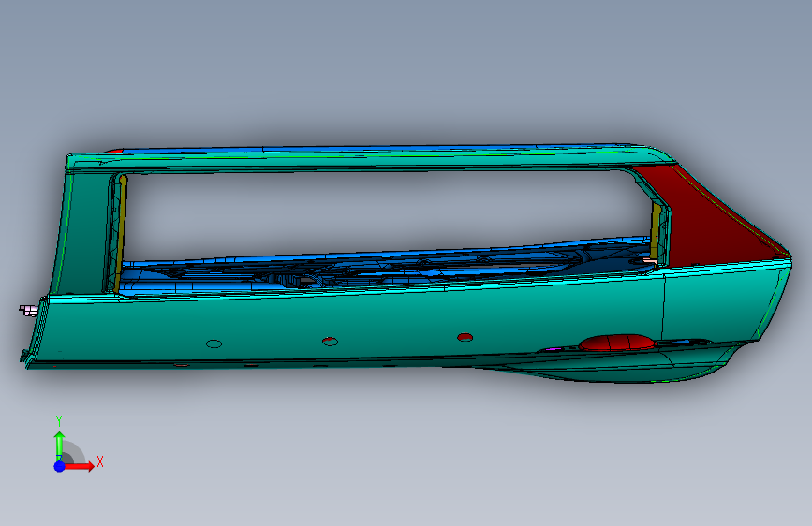
Task: Pick the left yellow vertical strip in opening
Action: tap(120, 233)
